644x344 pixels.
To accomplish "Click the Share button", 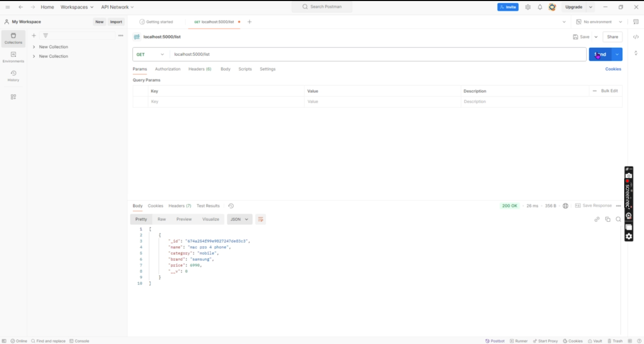I will pos(612,37).
